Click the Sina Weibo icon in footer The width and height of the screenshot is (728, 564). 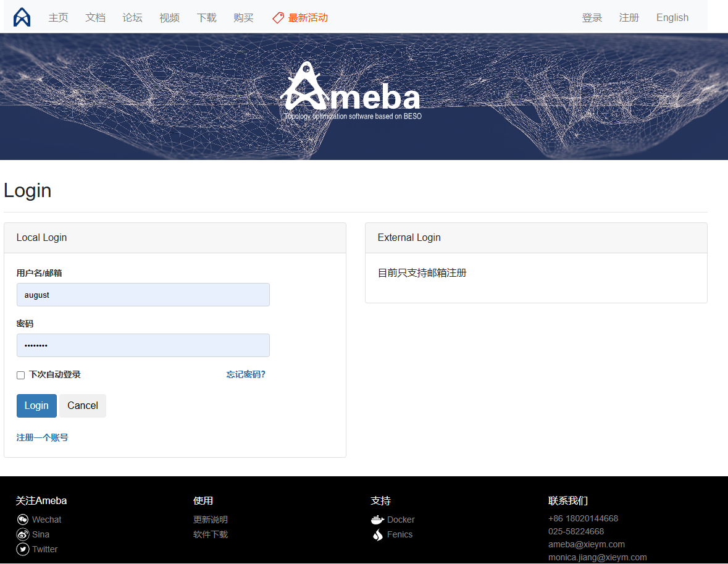(x=23, y=534)
